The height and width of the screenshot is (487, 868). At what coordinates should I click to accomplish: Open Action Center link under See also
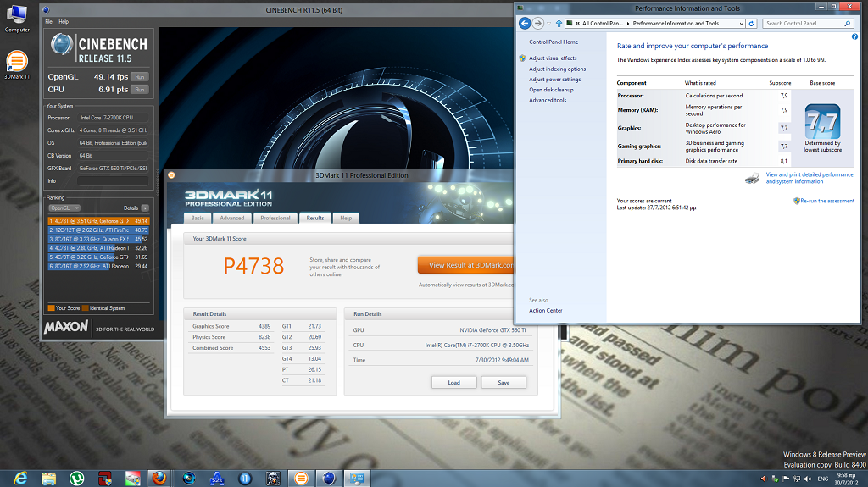(x=545, y=311)
